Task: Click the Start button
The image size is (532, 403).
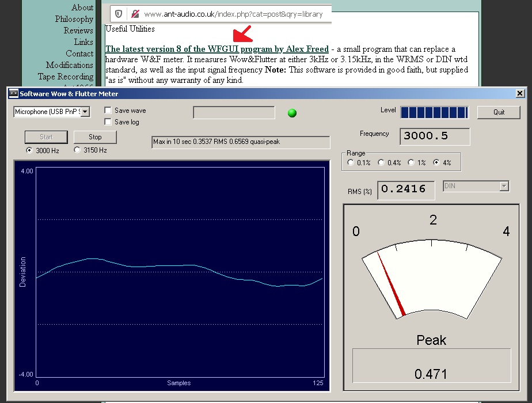Action: pos(46,137)
